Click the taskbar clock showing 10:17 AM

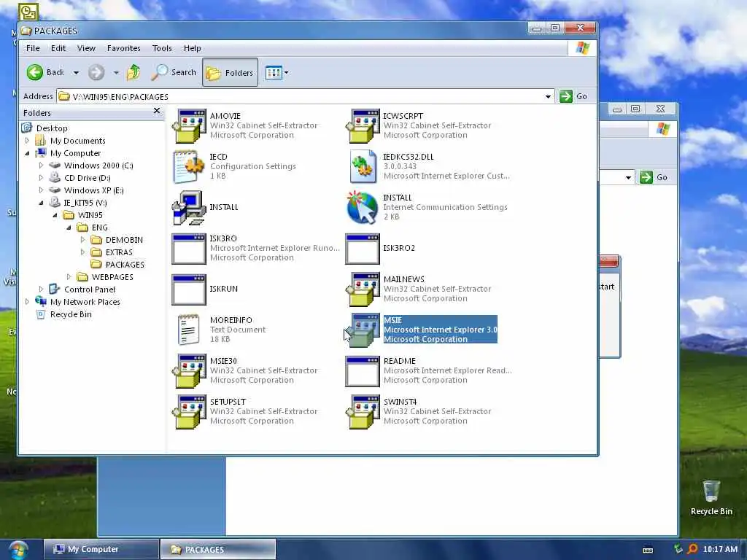coord(720,549)
